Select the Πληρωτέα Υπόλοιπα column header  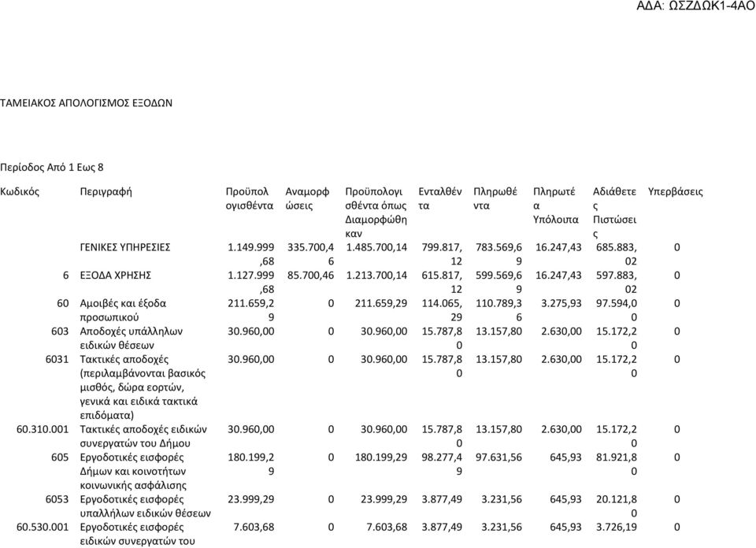tap(555, 205)
